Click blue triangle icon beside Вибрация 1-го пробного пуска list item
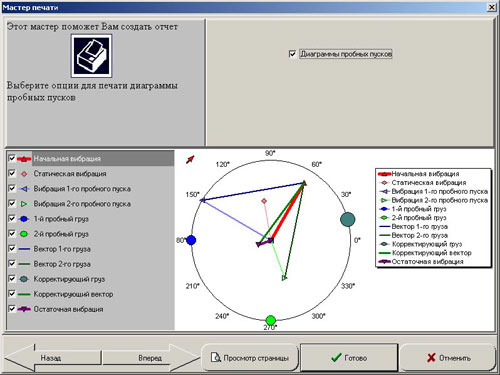Viewport: 500px width, 375px height. (24, 189)
